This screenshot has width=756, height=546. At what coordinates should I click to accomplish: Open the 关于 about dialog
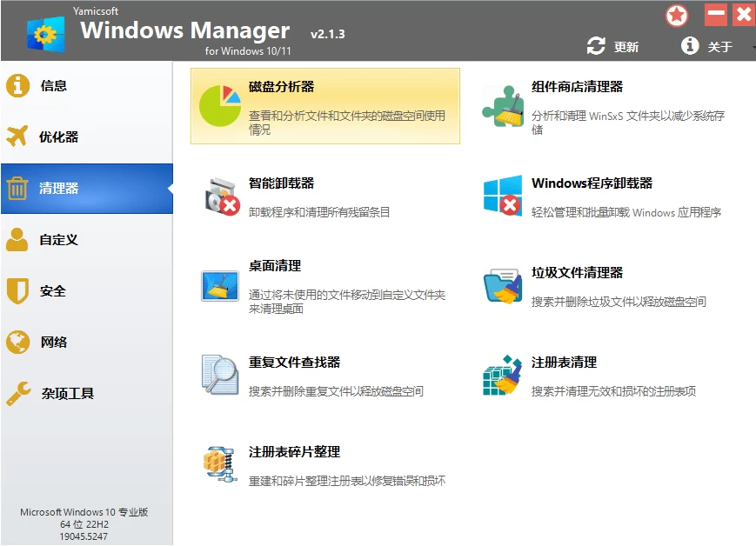(706, 46)
